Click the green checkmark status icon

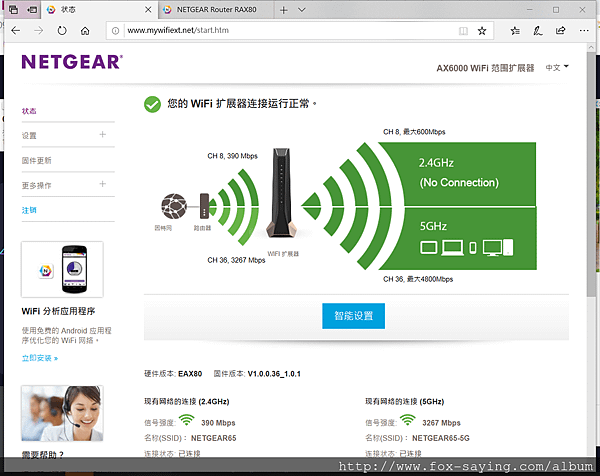point(152,104)
